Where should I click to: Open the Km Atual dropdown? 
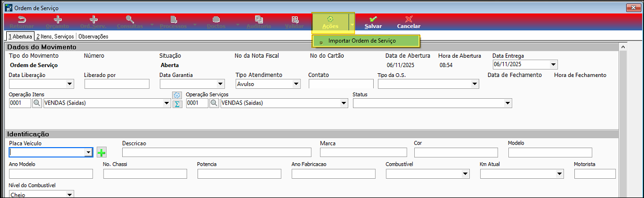click(x=559, y=174)
